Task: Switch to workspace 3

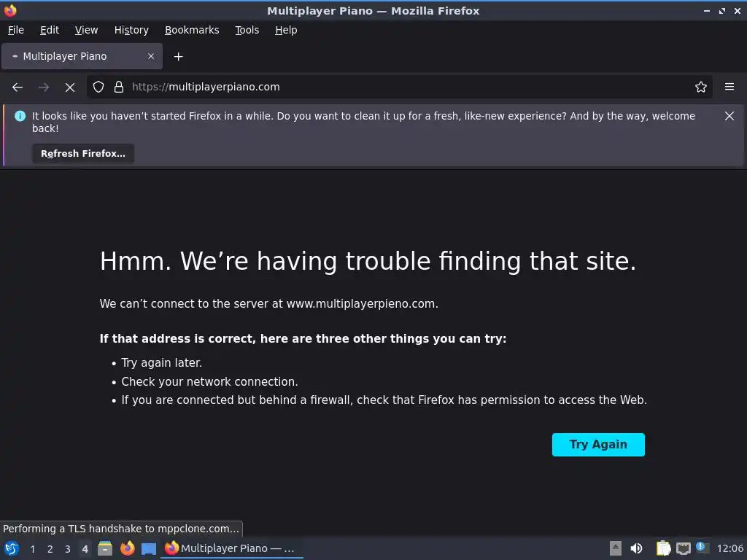Action: point(68,549)
